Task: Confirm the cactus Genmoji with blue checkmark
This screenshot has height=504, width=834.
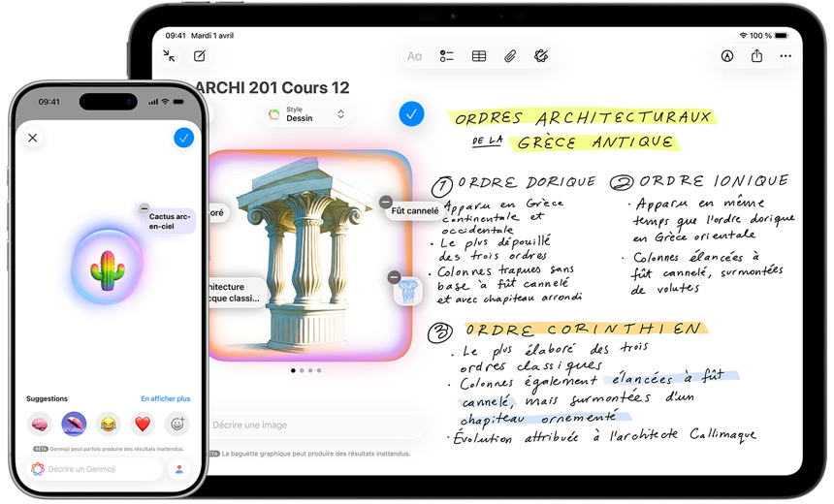Action: pos(183,138)
